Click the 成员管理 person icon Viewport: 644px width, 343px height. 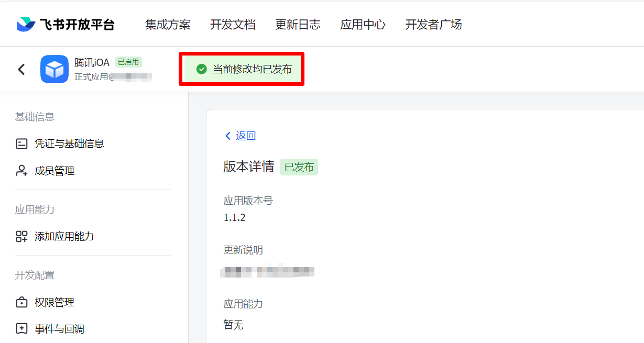[21, 171]
